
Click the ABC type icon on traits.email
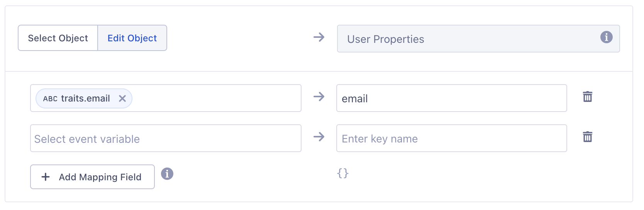[50, 99]
